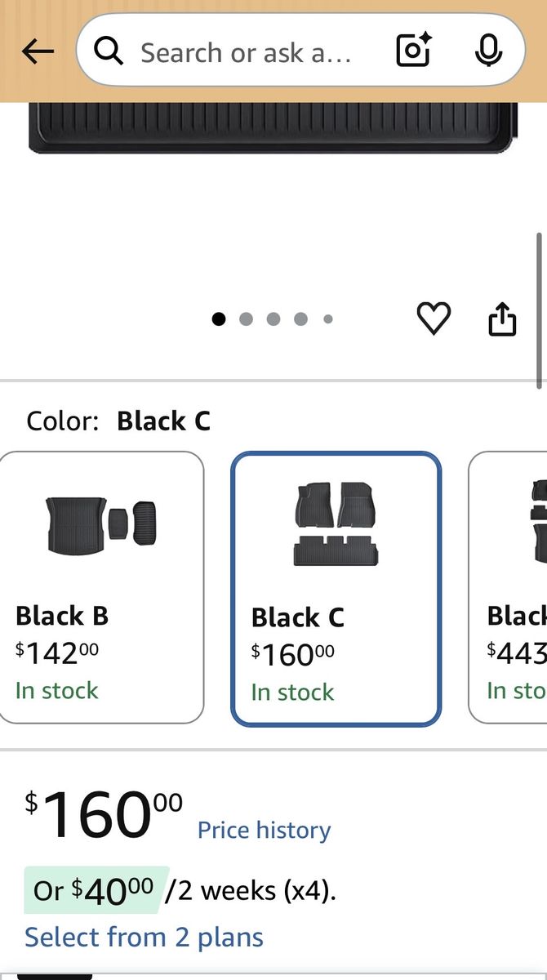Select the first image carousel dot
Image resolution: width=547 pixels, height=980 pixels.
pyautogui.click(x=219, y=318)
